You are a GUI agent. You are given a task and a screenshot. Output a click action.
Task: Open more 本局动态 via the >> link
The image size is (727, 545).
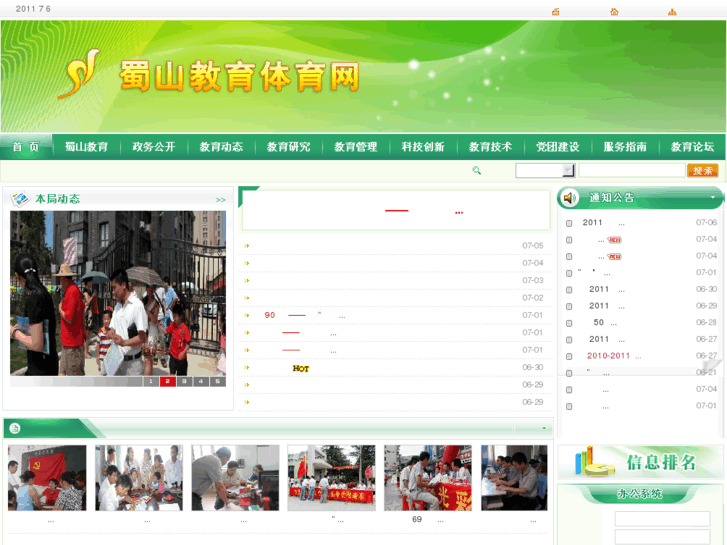tap(220, 200)
